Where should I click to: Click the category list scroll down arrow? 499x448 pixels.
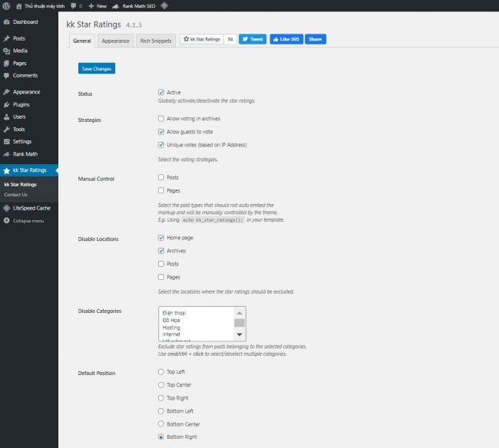coord(240,334)
